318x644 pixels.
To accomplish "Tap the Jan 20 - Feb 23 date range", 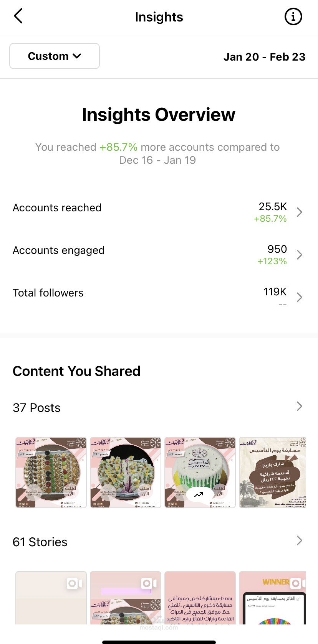I will (264, 57).
